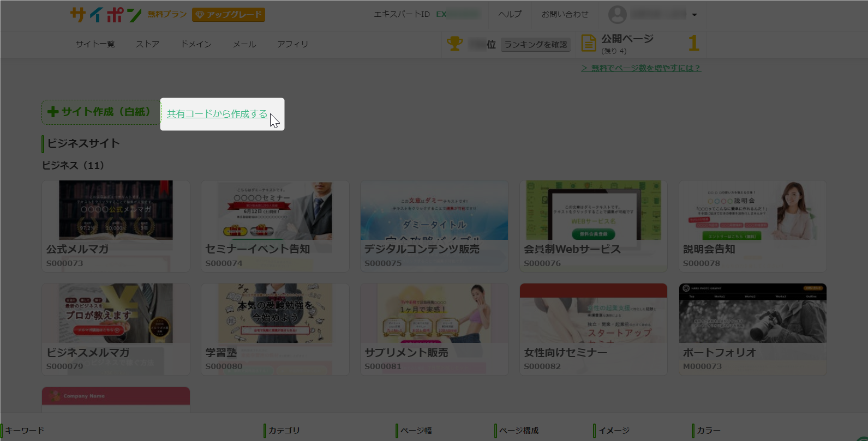Click the カテゴリ filter label
This screenshot has width=868, height=441.
click(284, 431)
